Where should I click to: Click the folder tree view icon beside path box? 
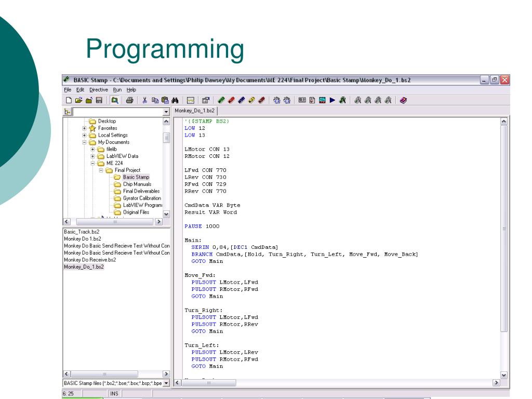tap(68, 112)
